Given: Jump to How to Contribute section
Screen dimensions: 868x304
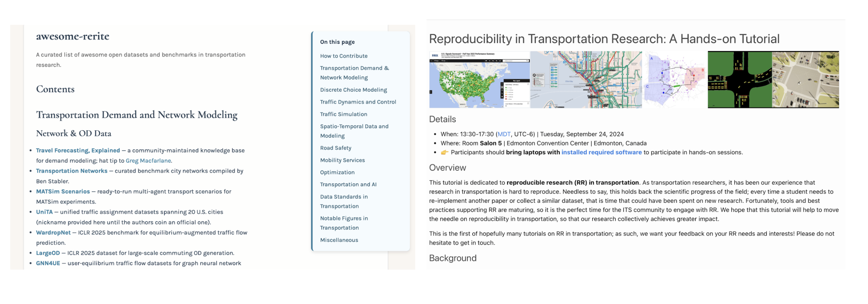Looking at the screenshot, I should pos(343,56).
